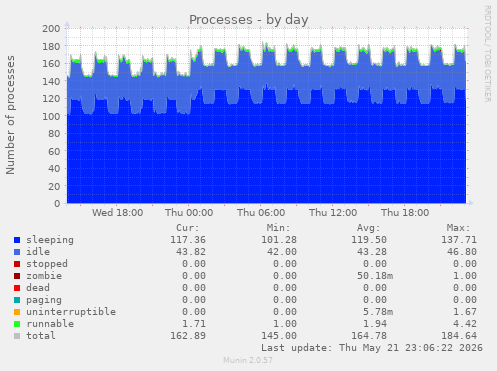
Task: Click the dead legend color swatch
Action: pyautogui.click(x=17, y=288)
